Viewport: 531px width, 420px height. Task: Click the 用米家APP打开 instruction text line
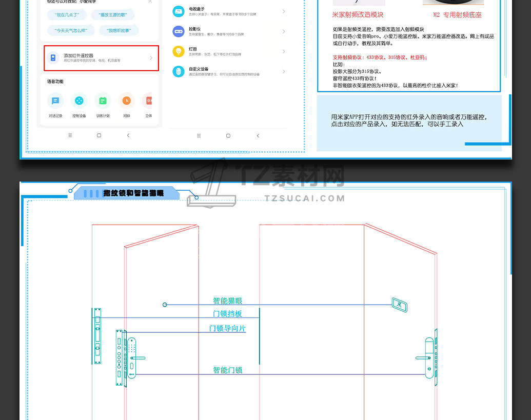(x=409, y=117)
